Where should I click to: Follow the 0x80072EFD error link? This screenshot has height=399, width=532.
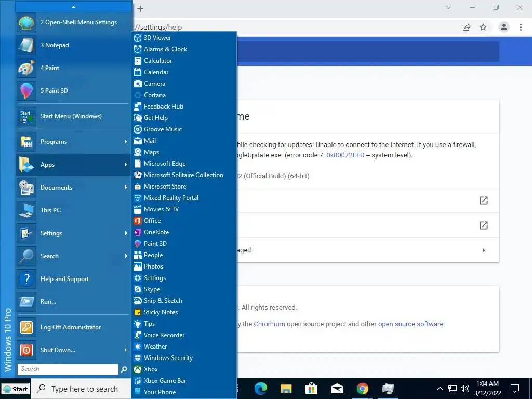345,155
